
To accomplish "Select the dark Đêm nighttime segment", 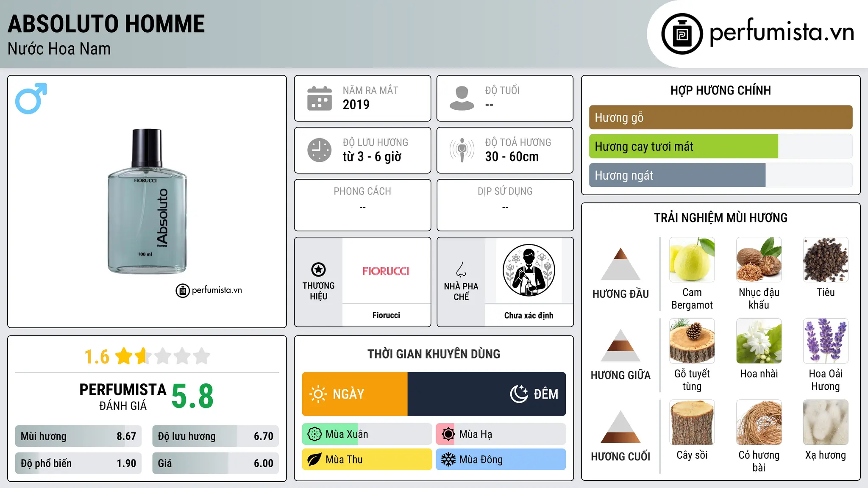I will pyautogui.click(x=487, y=394).
